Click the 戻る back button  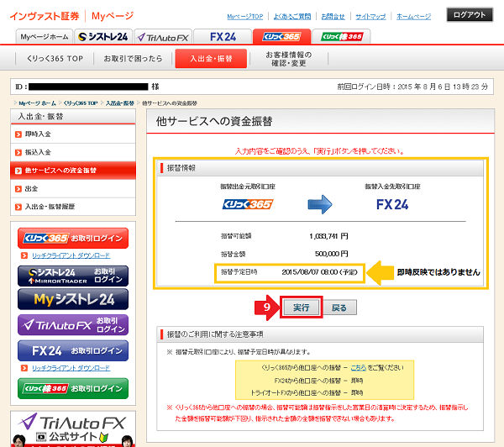pyautogui.click(x=339, y=308)
